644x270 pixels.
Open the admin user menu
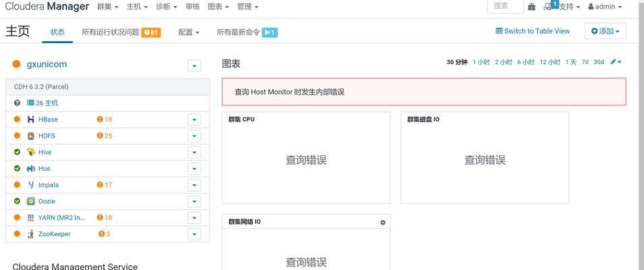click(x=605, y=7)
